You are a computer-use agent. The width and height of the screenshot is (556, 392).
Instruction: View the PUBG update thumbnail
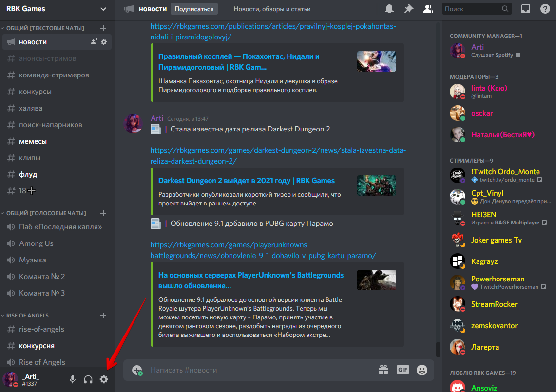(377, 280)
